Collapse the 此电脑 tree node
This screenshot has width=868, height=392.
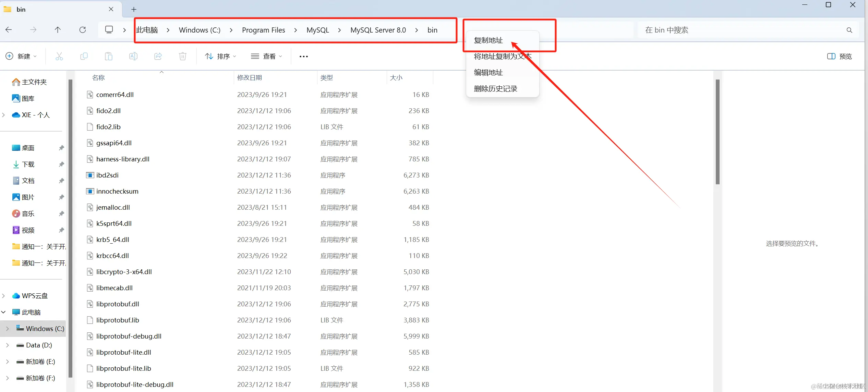[4, 312]
